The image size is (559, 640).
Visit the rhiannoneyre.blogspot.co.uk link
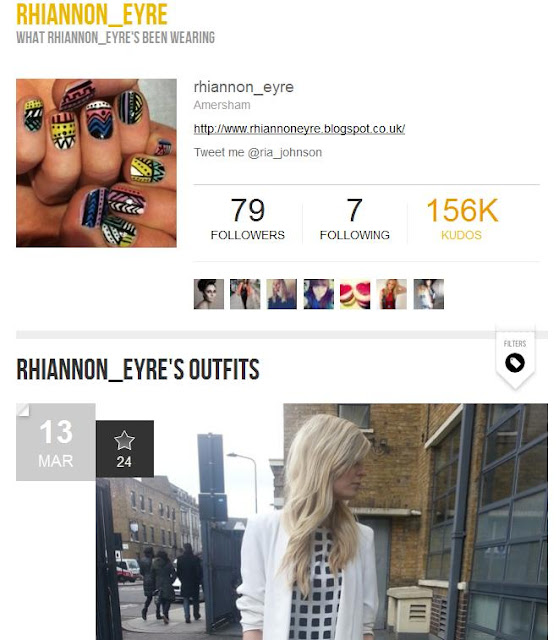click(x=299, y=129)
